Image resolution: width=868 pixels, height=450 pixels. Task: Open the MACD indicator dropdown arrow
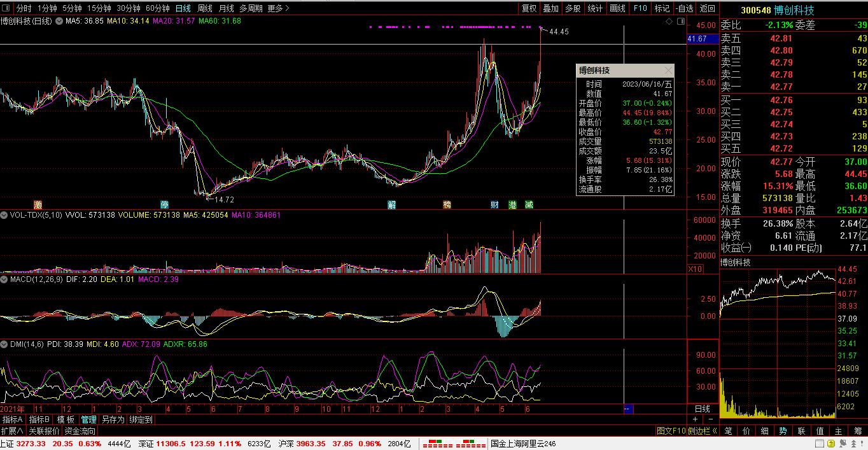(x=5, y=279)
